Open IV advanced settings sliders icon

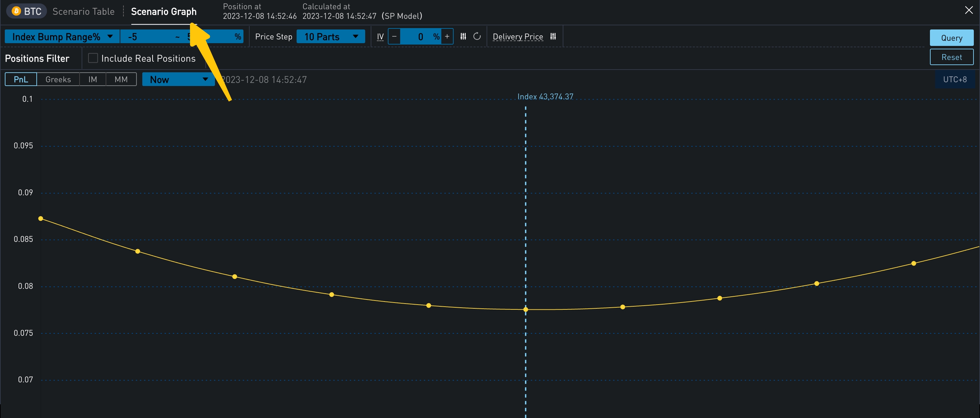point(463,37)
